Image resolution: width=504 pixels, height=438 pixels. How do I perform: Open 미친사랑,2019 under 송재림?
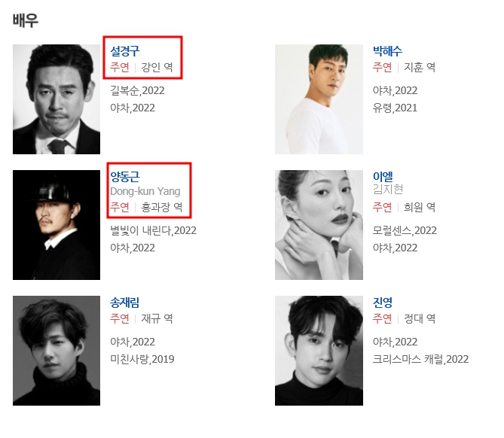tap(142, 359)
